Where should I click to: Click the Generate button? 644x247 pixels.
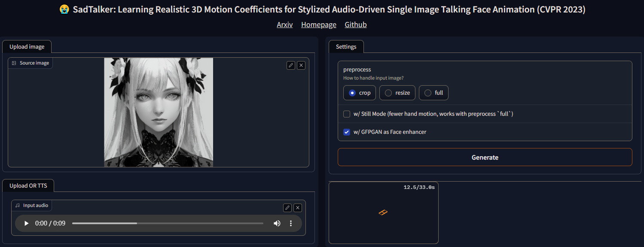click(485, 157)
